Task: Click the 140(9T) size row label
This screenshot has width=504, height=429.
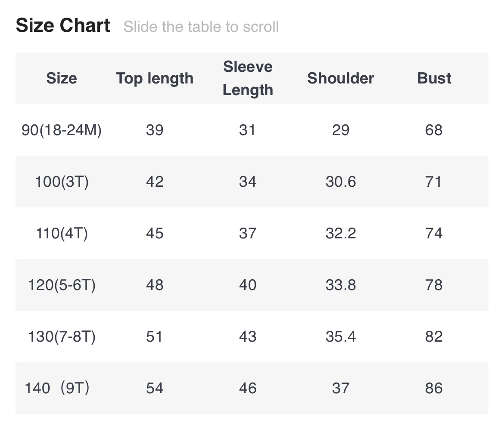Action: 57,388
